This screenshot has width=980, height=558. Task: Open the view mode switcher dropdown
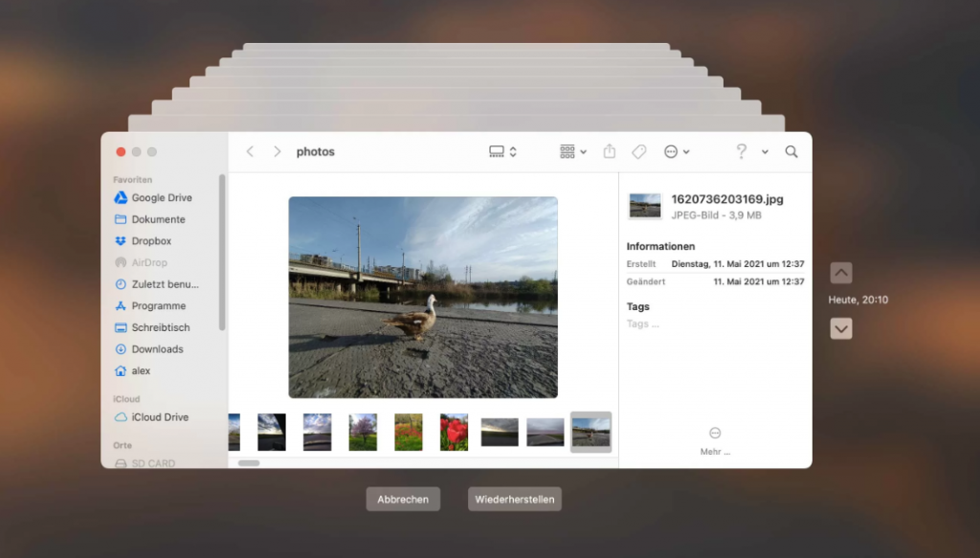(x=502, y=151)
